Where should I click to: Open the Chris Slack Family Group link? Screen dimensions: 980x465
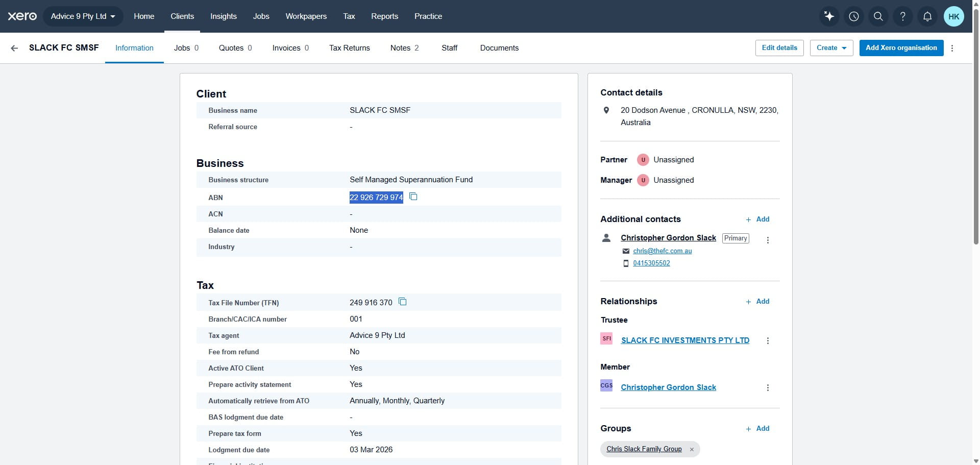click(x=644, y=449)
